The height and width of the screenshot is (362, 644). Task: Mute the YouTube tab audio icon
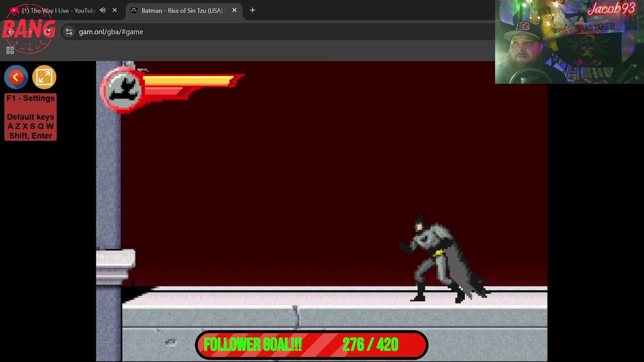[x=103, y=10]
